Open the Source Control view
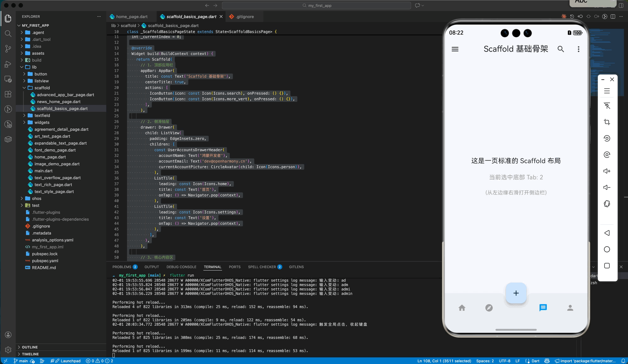 [x=8, y=49]
